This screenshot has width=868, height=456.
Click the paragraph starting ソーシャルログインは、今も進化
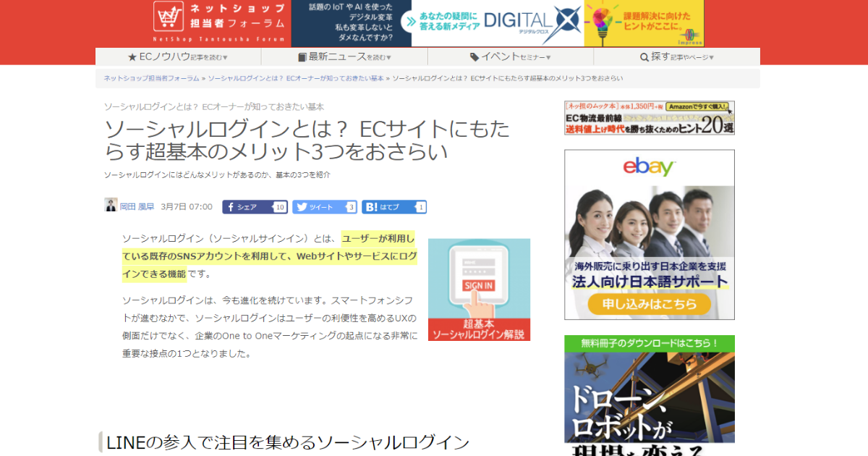tap(270, 326)
